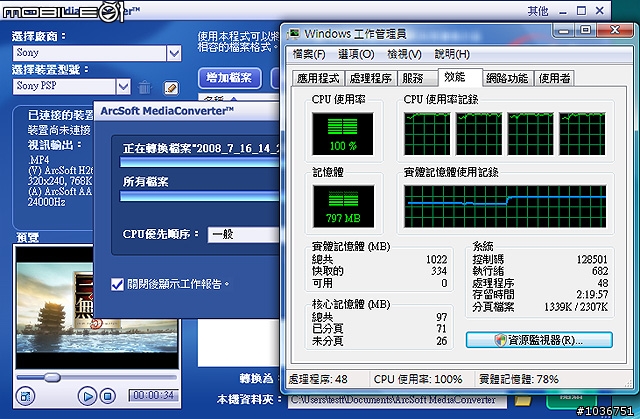This screenshot has height=419, width=640.
Task: Click status bar text 實體記憶體: 78%
Action: 519,379
